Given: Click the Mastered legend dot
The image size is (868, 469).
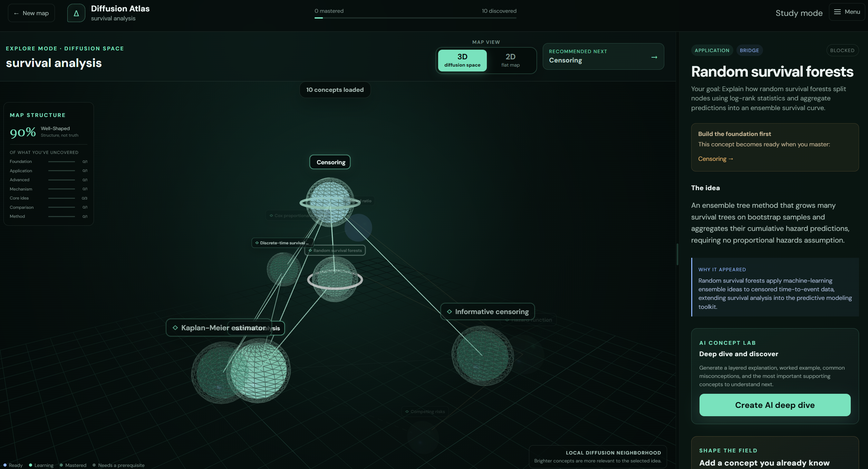Looking at the screenshot, I should 61,465.
